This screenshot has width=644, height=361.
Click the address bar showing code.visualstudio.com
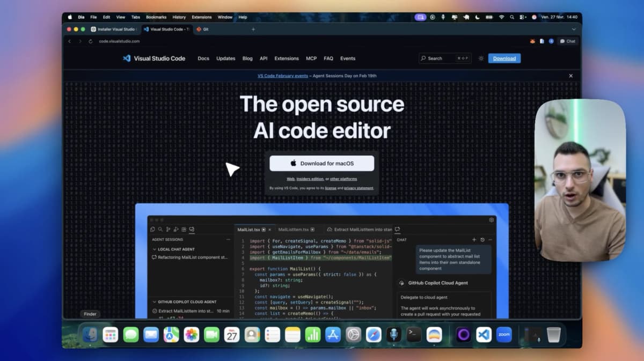point(119,41)
